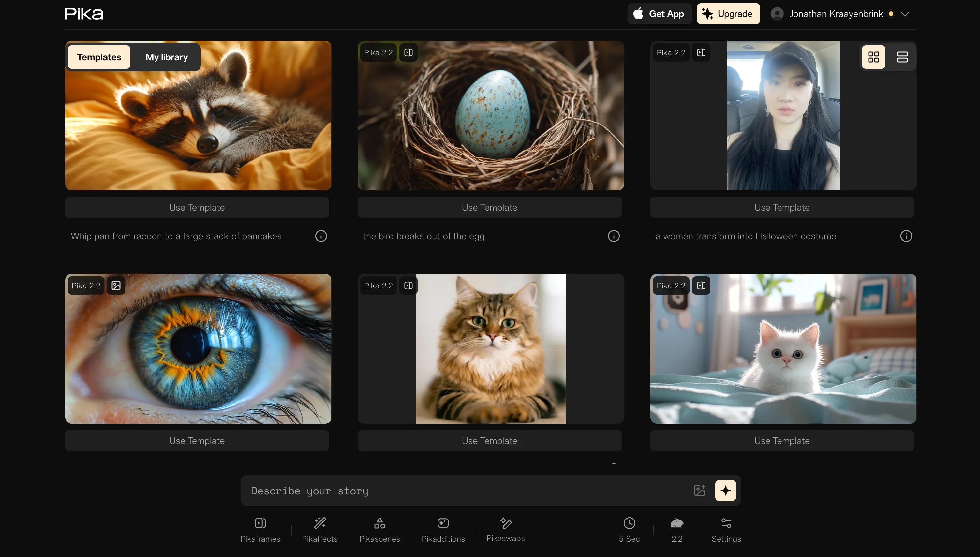Click the Get App button
Viewport: 980px width, 557px height.
pyautogui.click(x=659, y=14)
